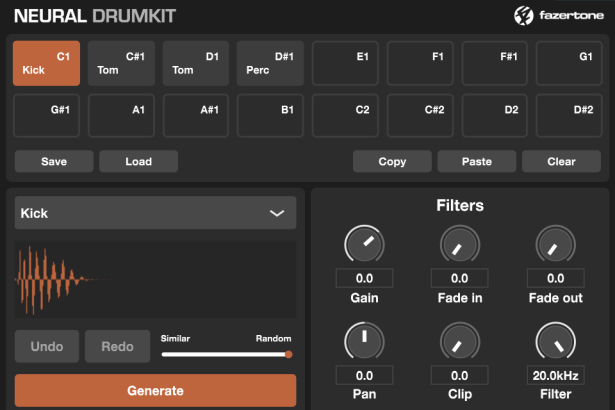The image size is (615, 410).
Task: Click the empty D#2 pad
Action: pyautogui.click(x=569, y=115)
